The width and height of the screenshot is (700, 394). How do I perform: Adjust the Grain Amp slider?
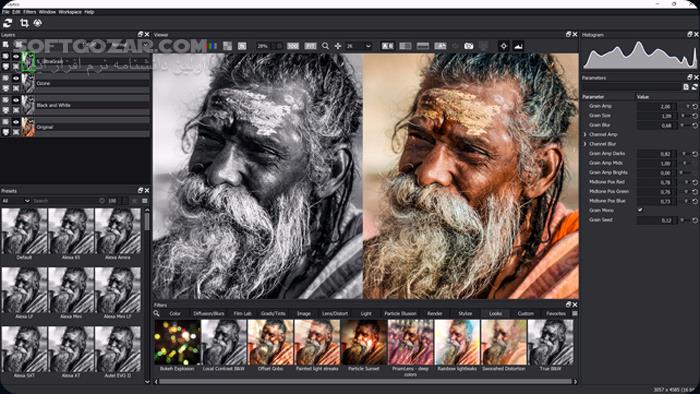click(x=684, y=106)
